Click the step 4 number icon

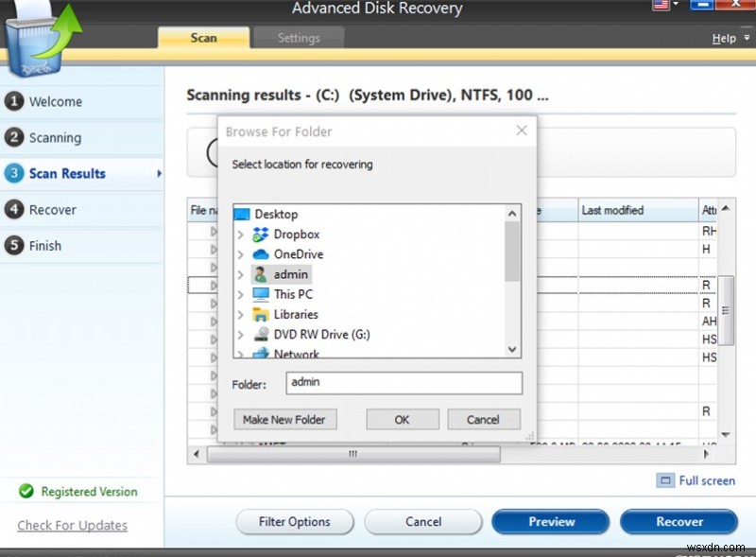pyautogui.click(x=14, y=210)
